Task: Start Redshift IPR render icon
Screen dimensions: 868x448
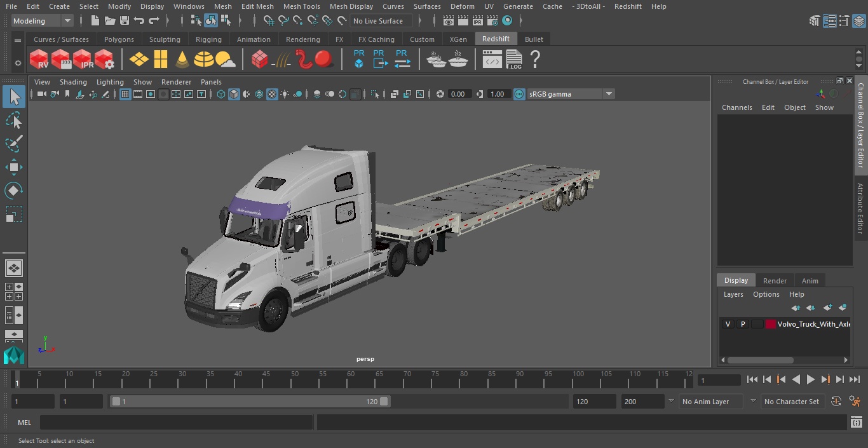Action: 83,60
